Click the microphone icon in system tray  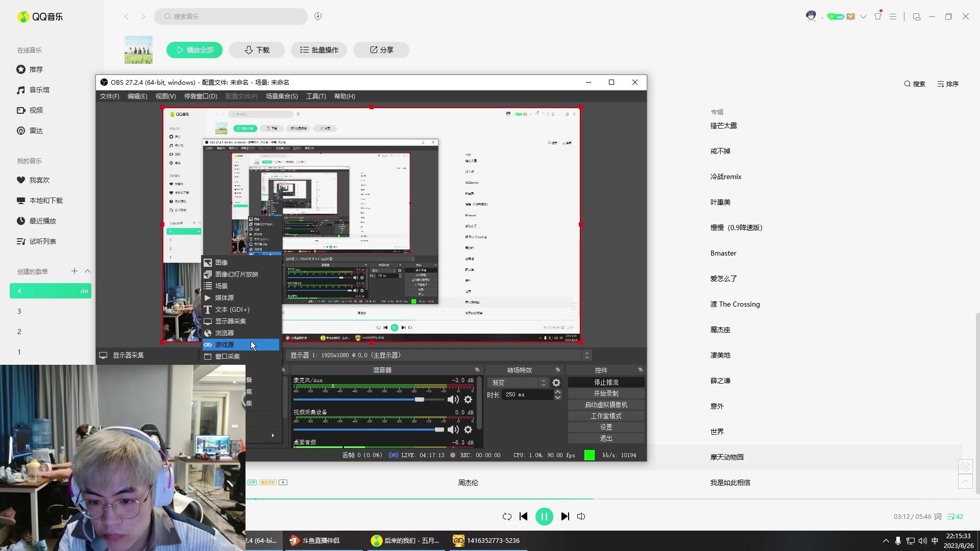(898, 541)
